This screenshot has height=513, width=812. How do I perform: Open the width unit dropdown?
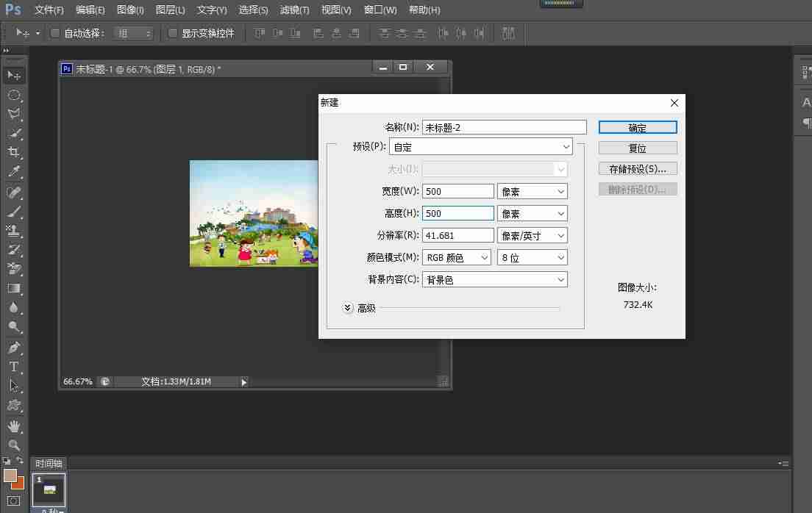(533, 192)
